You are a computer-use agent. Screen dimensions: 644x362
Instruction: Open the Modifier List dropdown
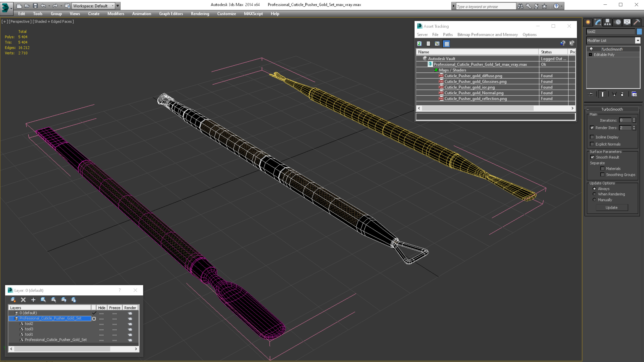tap(638, 40)
